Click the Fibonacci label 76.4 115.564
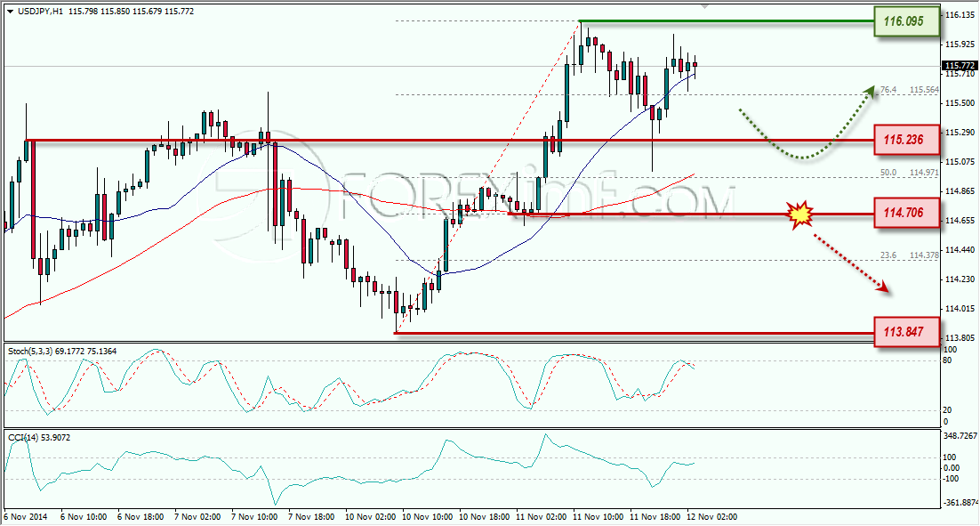The height and width of the screenshot is (526, 980). click(910, 90)
